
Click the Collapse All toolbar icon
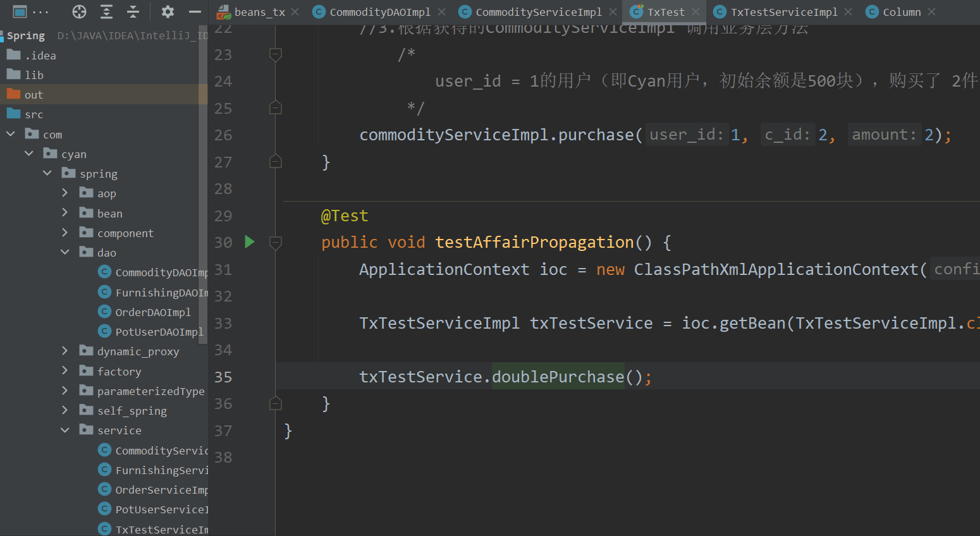point(133,11)
